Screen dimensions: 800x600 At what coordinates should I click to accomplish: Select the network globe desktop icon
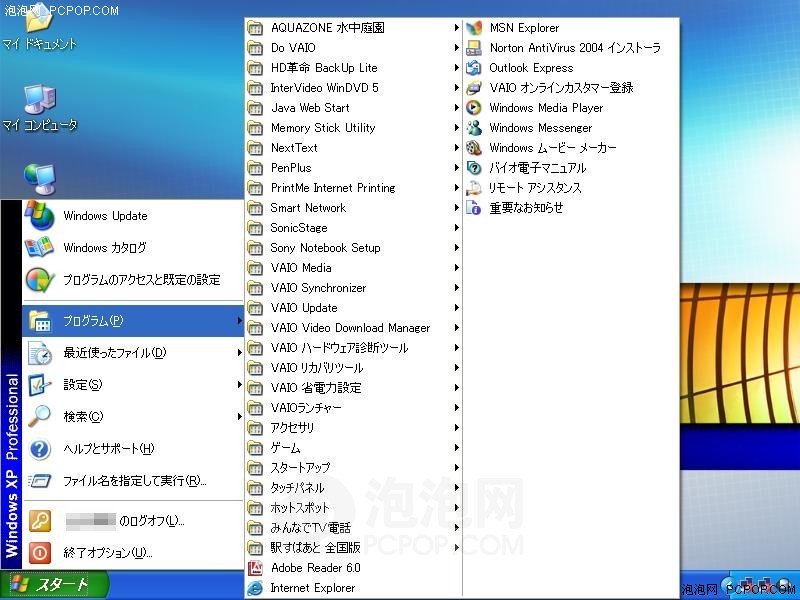click(x=40, y=180)
